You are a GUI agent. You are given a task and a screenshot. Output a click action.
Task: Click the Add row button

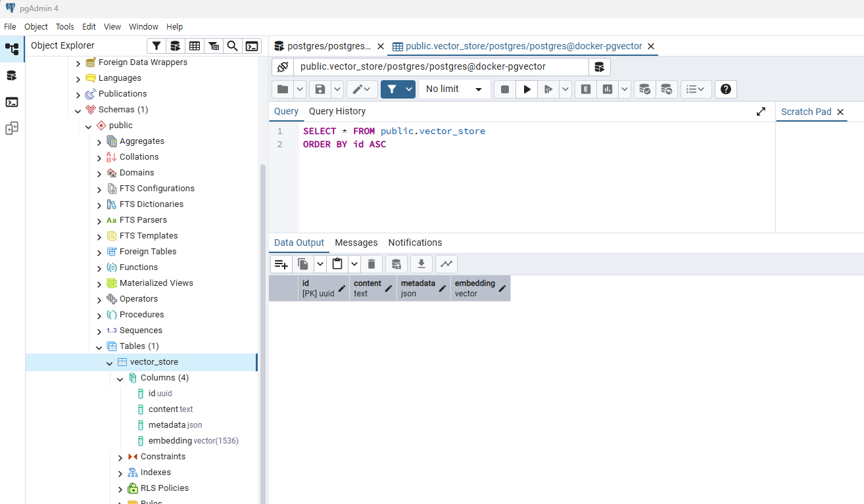(281, 264)
